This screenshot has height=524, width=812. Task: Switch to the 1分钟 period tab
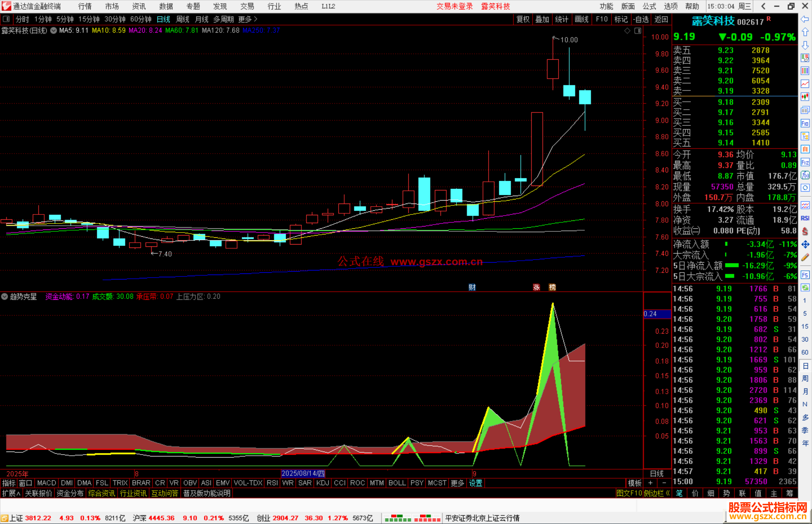pos(43,19)
